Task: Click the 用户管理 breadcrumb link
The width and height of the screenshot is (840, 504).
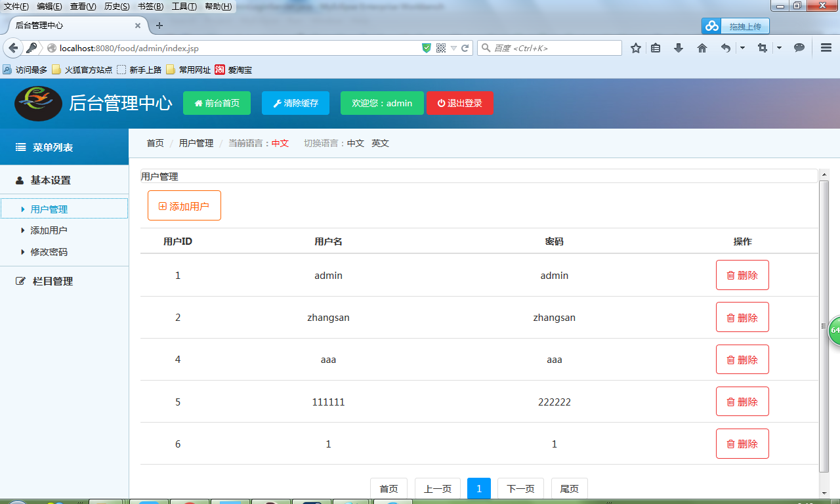Action: pos(196,143)
